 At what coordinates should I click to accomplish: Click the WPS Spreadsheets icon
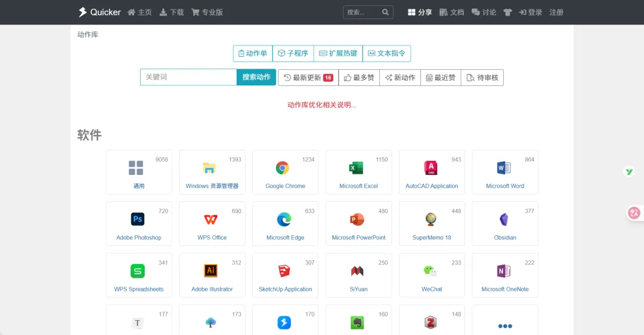point(138,271)
